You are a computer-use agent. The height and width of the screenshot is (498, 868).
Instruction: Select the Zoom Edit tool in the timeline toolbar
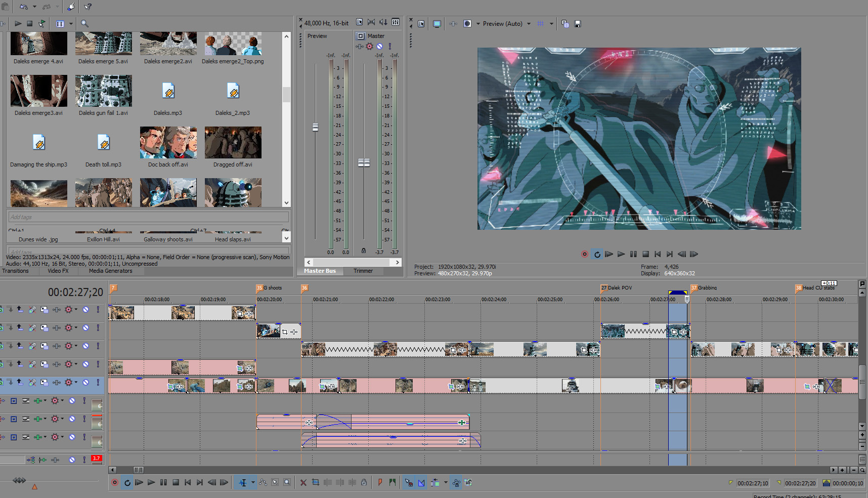[x=287, y=483]
